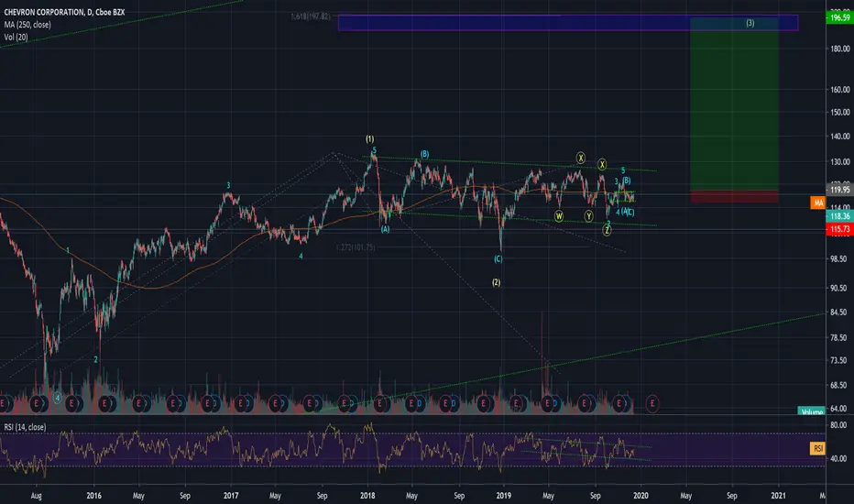Click the 68.50 price axis value
Screen dimensions: 854x504
(x=838, y=385)
